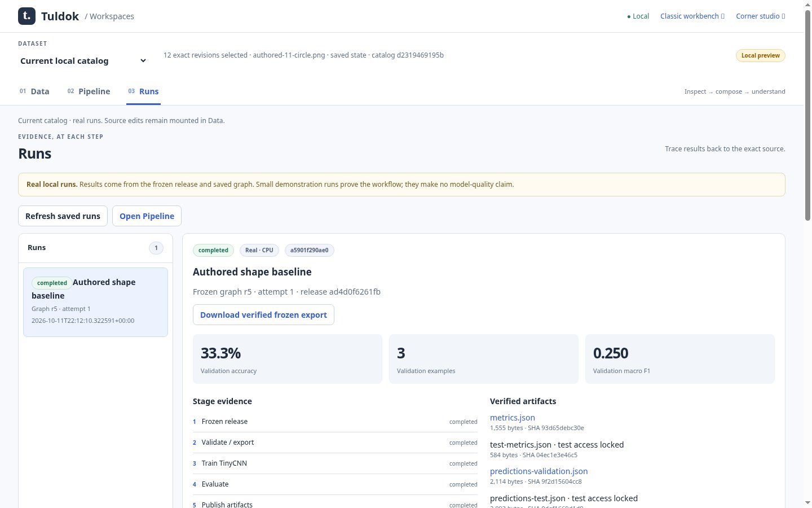The width and height of the screenshot is (812, 508).
Task: Switch to the Data tab
Action: pyautogui.click(x=34, y=91)
